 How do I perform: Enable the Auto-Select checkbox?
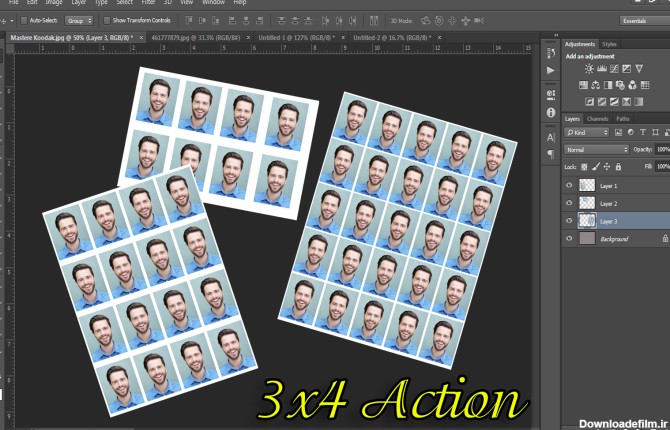pyautogui.click(x=23, y=19)
